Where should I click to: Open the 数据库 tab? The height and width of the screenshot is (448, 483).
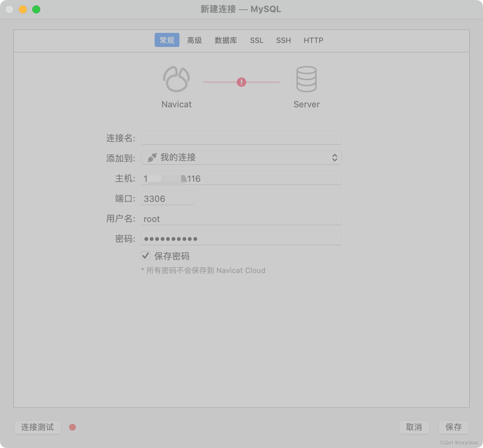[226, 40]
